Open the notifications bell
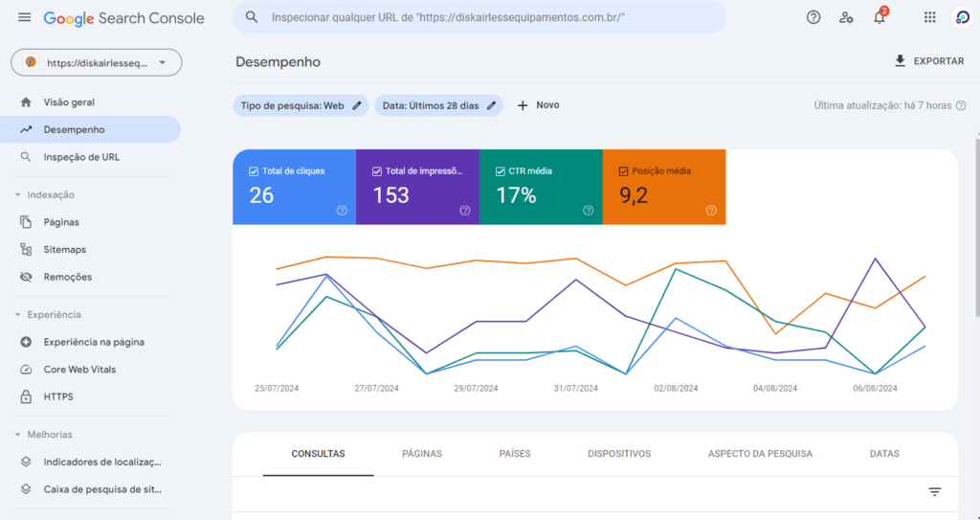Image resolution: width=980 pixels, height=520 pixels. click(879, 17)
